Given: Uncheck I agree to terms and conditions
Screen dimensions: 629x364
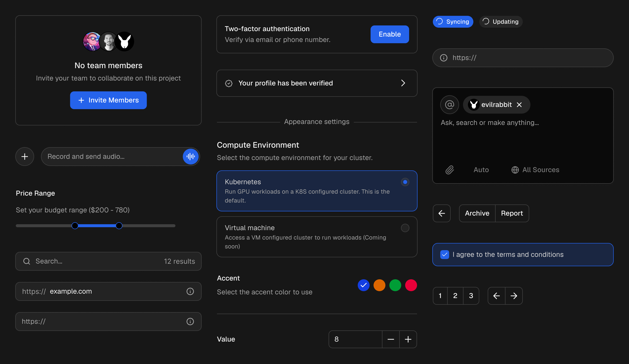Looking at the screenshot, I should (x=444, y=254).
